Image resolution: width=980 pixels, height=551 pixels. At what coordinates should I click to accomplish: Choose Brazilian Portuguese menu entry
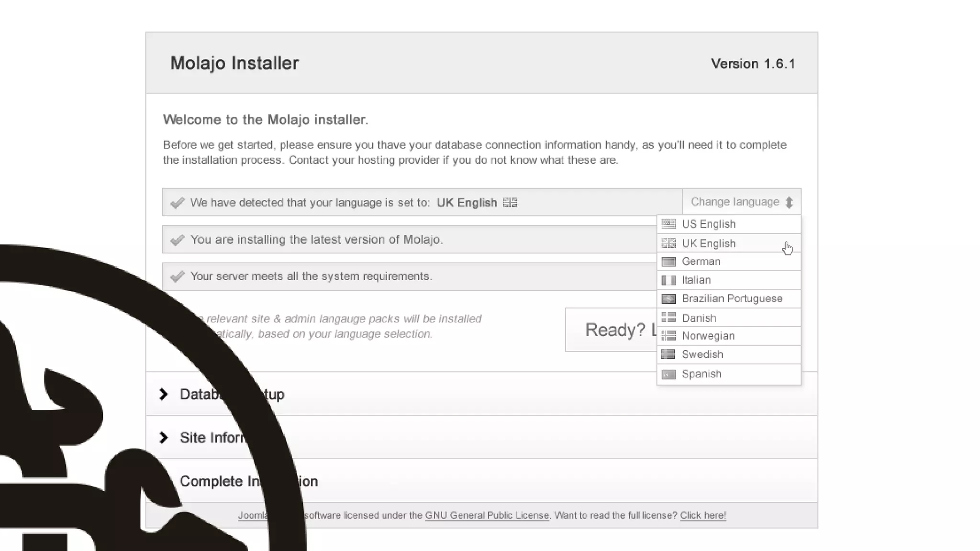732,299
